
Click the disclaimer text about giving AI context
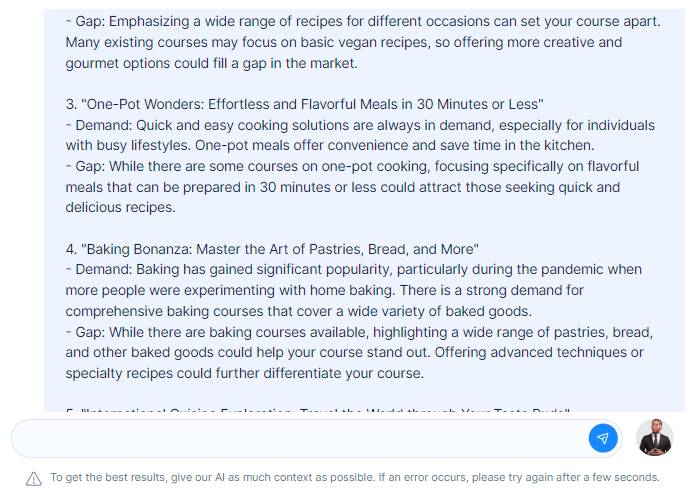coord(355,477)
